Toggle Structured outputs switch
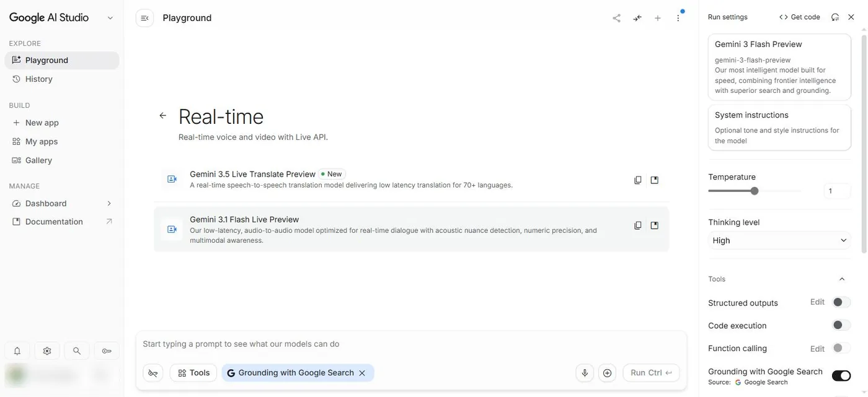The image size is (868, 397). point(841,302)
